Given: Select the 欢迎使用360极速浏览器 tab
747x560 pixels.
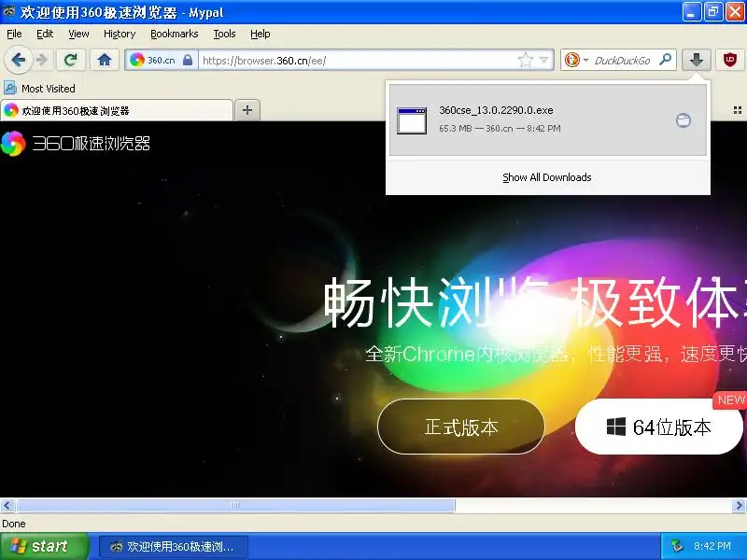Looking at the screenshot, I should click(117, 110).
